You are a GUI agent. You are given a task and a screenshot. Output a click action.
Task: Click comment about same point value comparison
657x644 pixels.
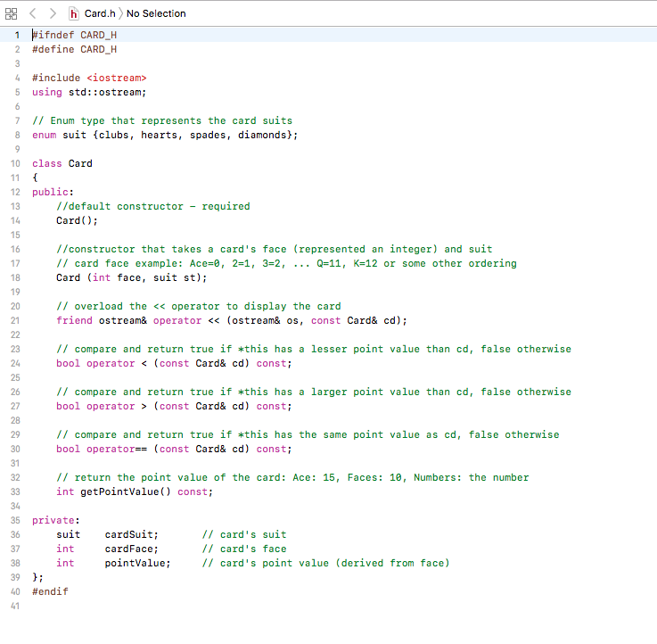click(308, 434)
